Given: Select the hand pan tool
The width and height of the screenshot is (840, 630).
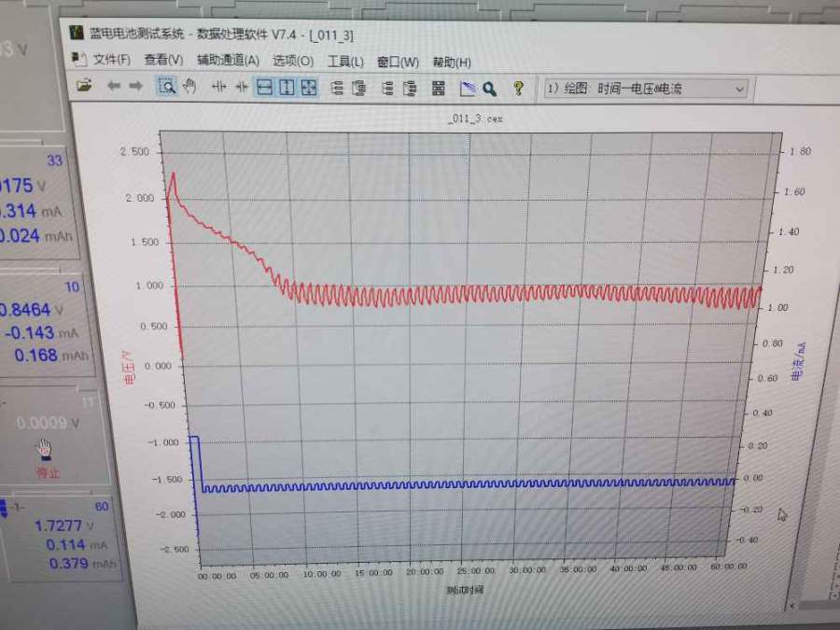Looking at the screenshot, I should pyautogui.click(x=189, y=86).
